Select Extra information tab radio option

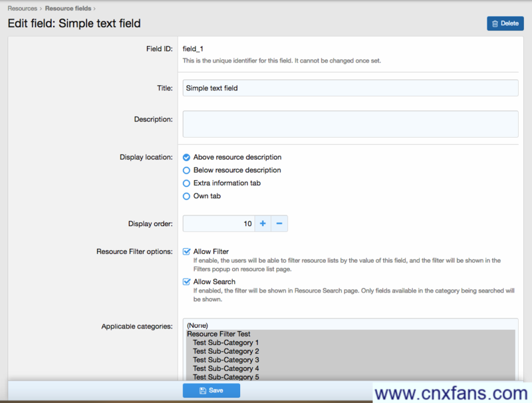point(186,183)
